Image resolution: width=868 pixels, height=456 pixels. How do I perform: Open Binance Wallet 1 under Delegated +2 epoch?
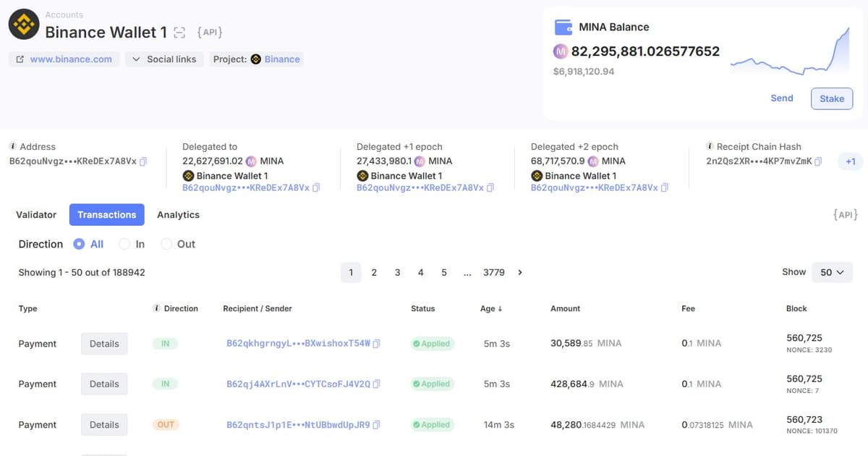[x=581, y=176]
